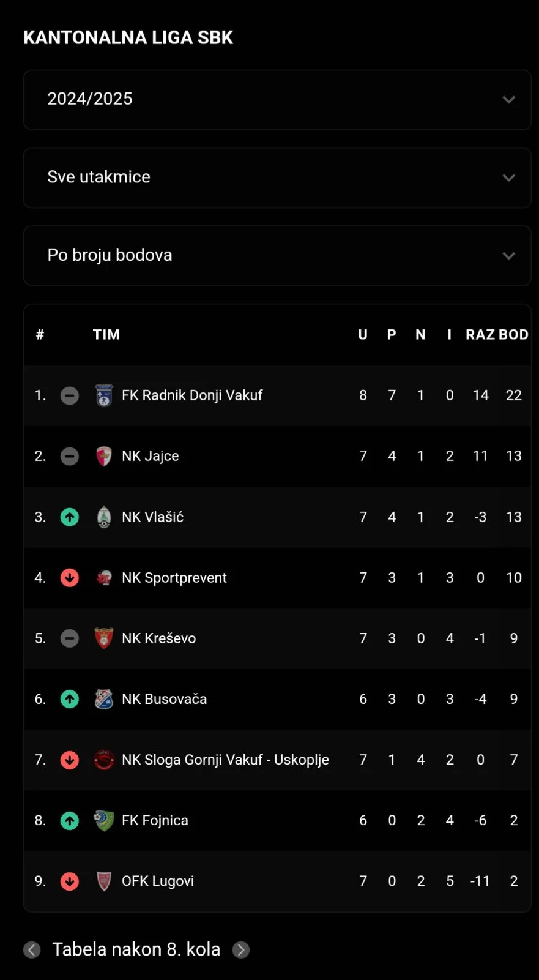This screenshot has height=980, width=539.
Task: Click red down-arrow indicator beside OFK Lugovi
Action: (70, 881)
